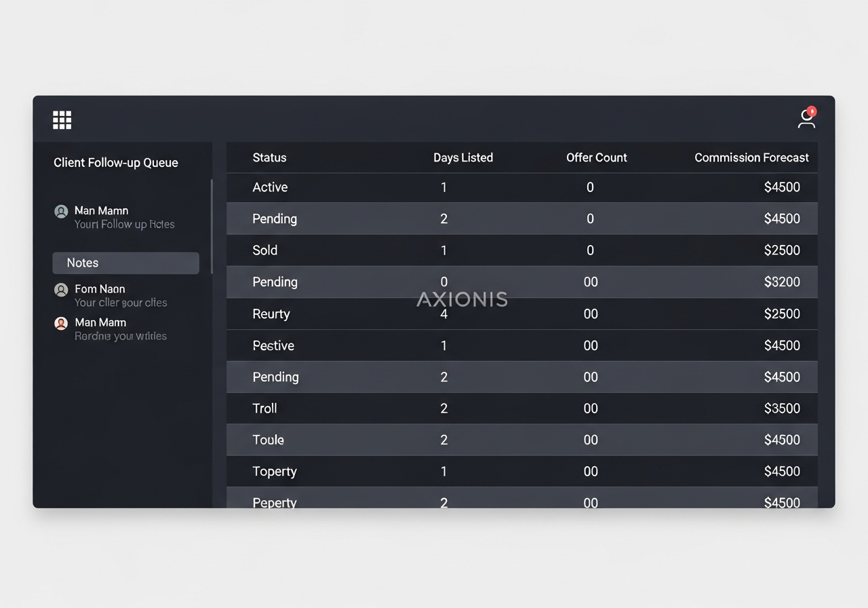Click the Days Listed column header
The height and width of the screenshot is (608, 868).
pyautogui.click(x=463, y=157)
